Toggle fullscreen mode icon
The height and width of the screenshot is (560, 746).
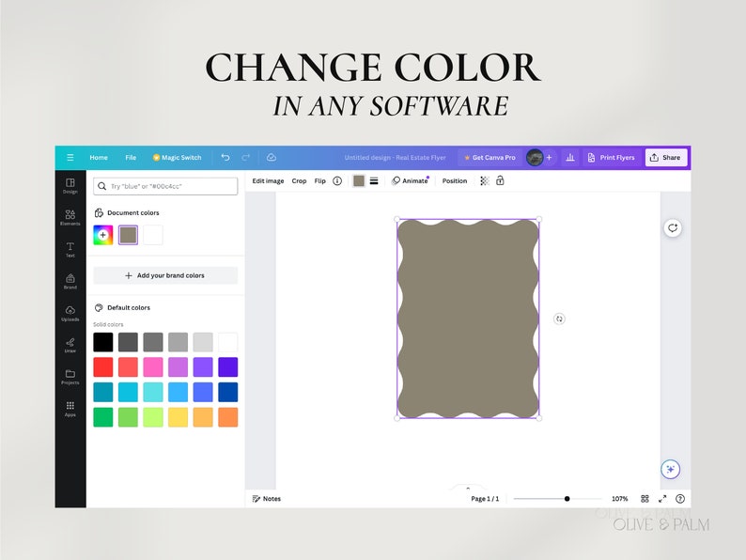click(x=662, y=499)
